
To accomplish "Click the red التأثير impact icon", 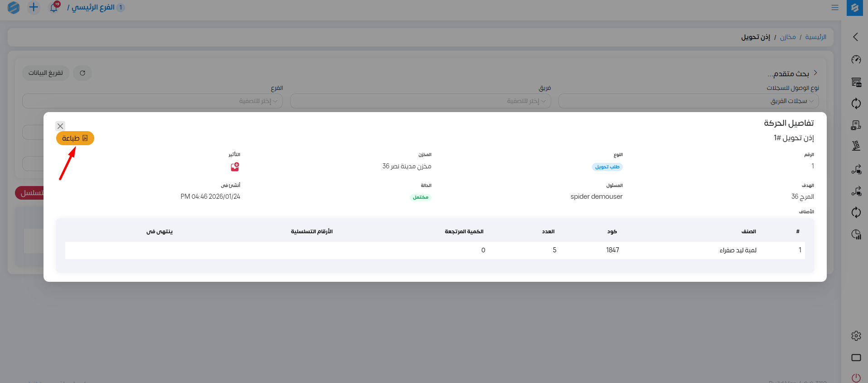I will tap(235, 167).
